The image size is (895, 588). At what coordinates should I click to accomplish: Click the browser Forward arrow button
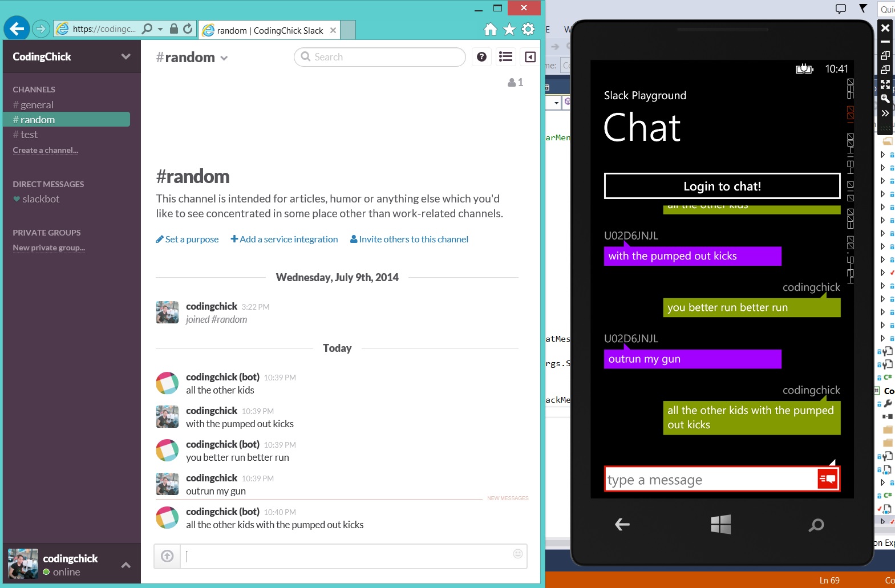point(41,28)
